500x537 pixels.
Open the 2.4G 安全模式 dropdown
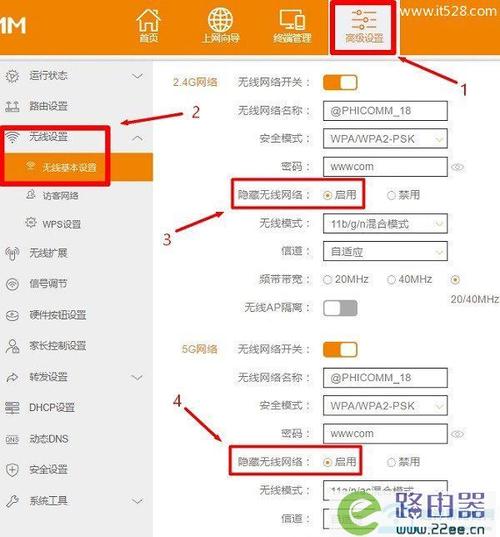coord(385,139)
